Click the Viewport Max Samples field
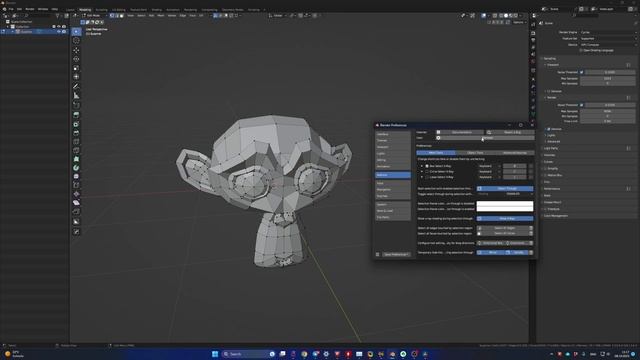 point(608,78)
